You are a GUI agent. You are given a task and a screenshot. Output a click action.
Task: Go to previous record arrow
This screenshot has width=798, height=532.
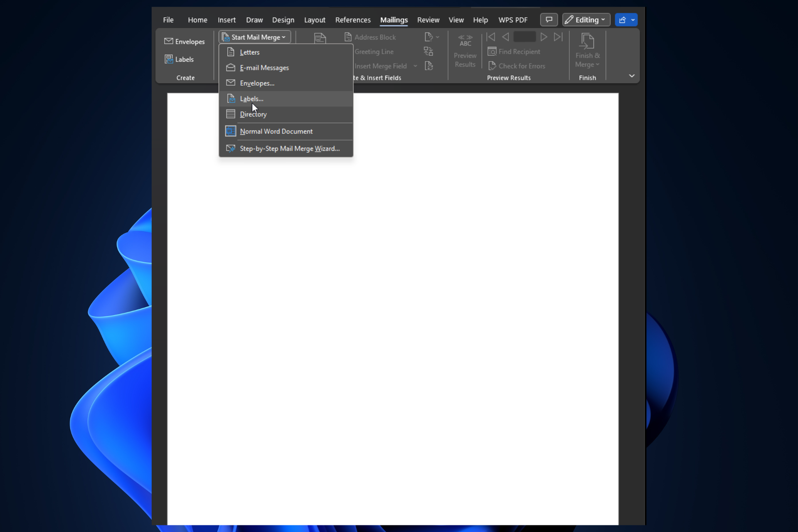(x=505, y=37)
